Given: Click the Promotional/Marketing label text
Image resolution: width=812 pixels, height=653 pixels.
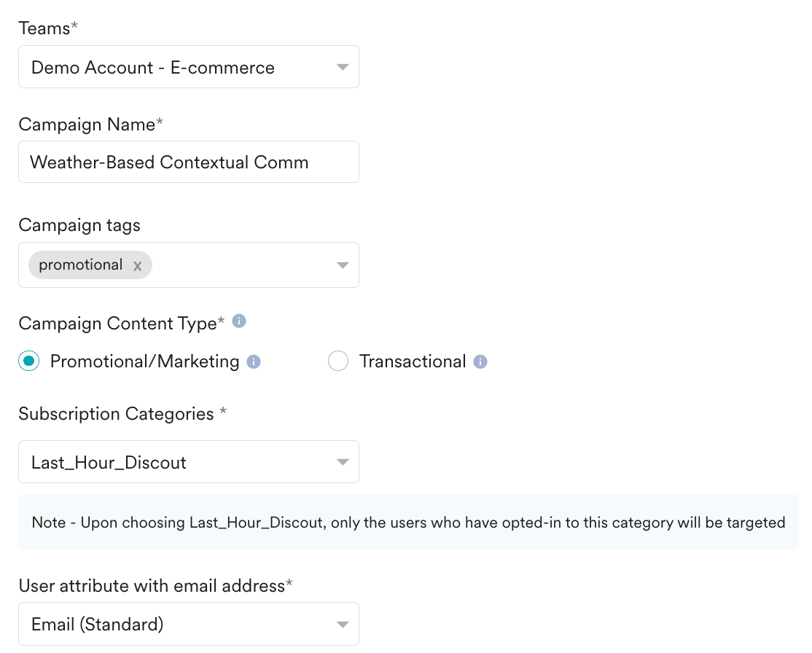Looking at the screenshot, I should pos(144,361).
